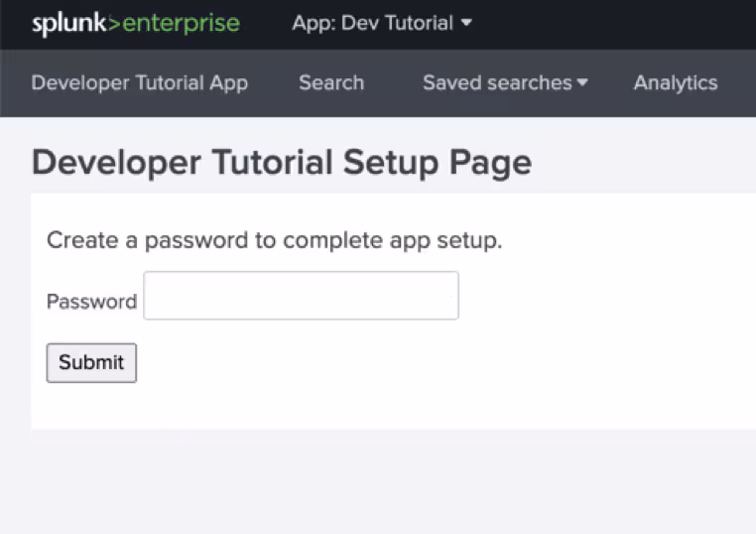This screenshot has height=534, width=756.
Task: Focus the Password input field
Action: click(x=301, y=296)
